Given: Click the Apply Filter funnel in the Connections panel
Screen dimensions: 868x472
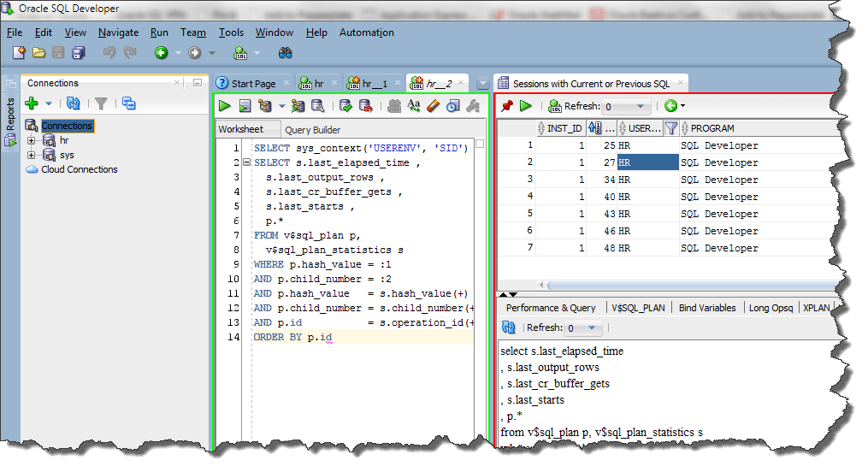Looking at the screenshot, I should point(101,103).
